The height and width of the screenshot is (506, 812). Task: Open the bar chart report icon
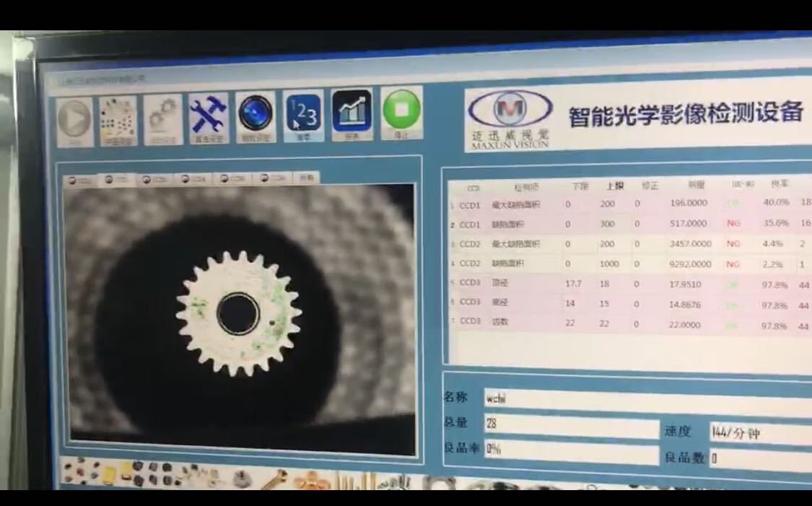click(352, 113)
